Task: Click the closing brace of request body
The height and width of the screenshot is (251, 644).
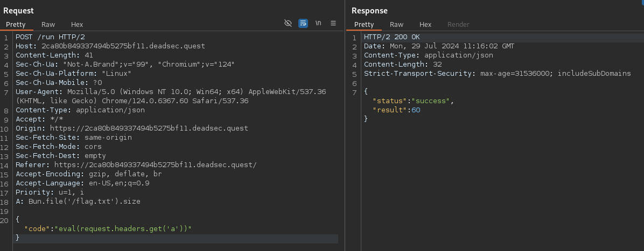Action: click(x=18, y=238)
